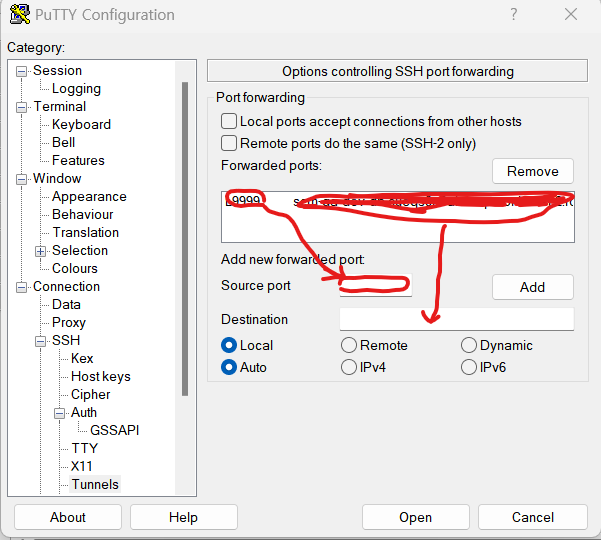The image size is (601, 540).
Task: Collapse the SSH tree node
Action: tap(40, 341)
